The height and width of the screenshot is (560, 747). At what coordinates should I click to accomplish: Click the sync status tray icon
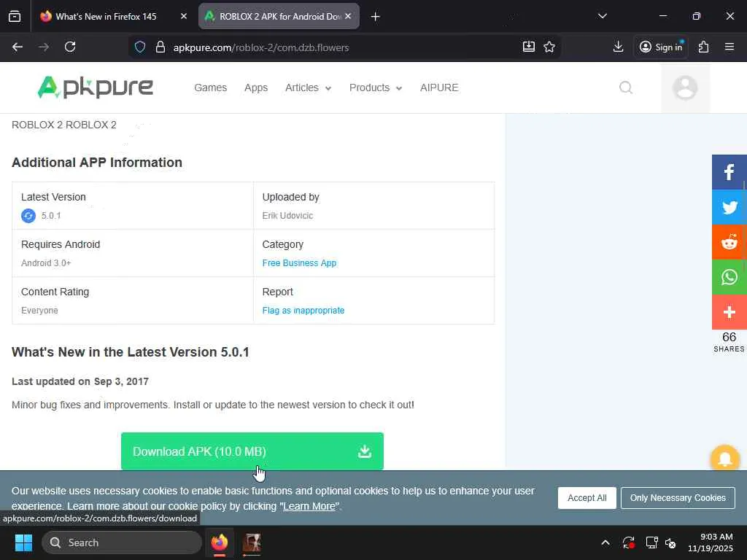pyautogui.click(x=628, y=542)
